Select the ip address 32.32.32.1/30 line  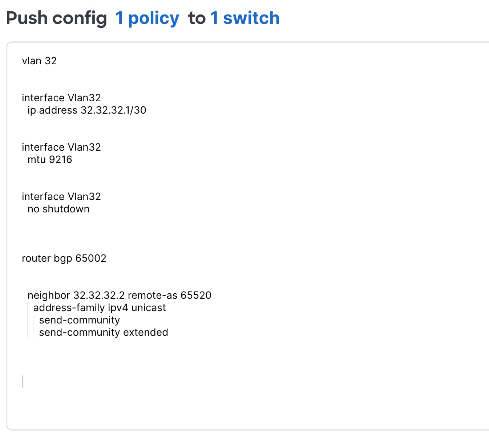point(87,110)
